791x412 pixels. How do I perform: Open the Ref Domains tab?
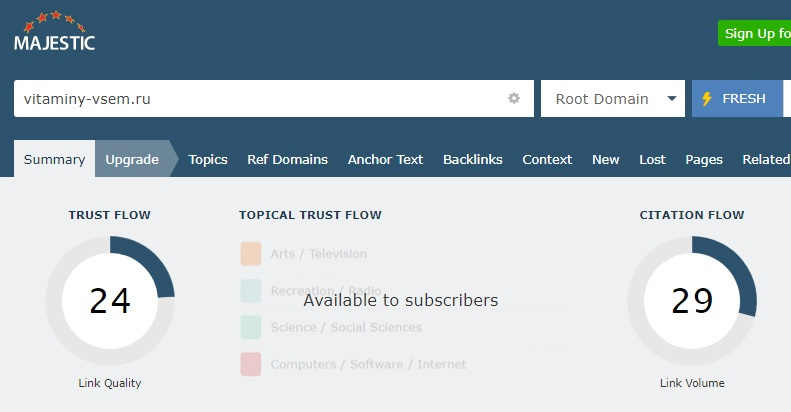[x=287, y=159]
